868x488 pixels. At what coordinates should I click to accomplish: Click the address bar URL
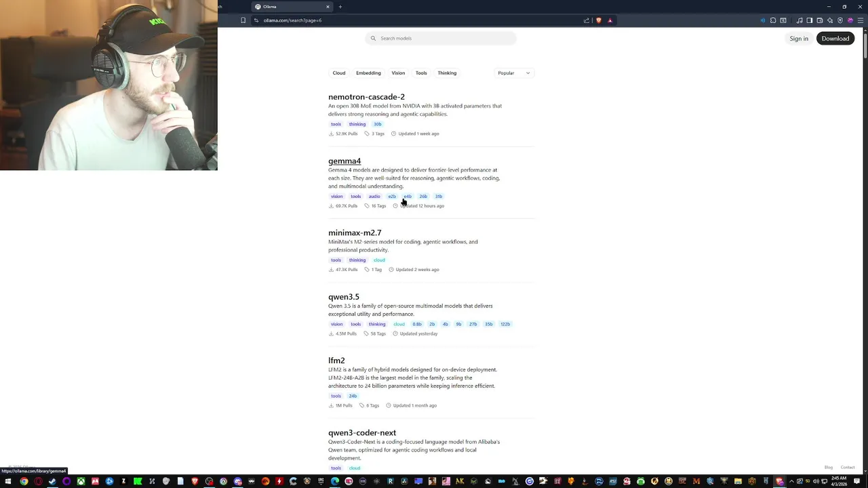pos(292,20)
